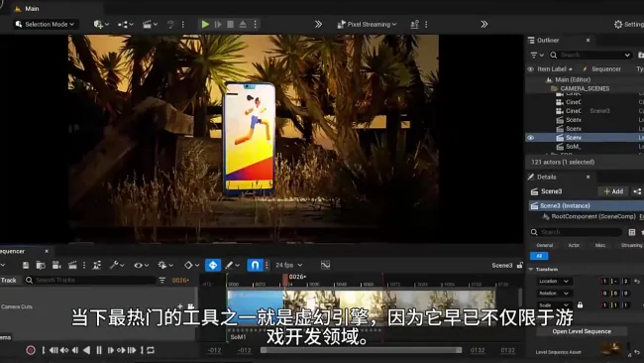Select the General filter tab in Details
644x363 pixels.
(x=545, y=245)
